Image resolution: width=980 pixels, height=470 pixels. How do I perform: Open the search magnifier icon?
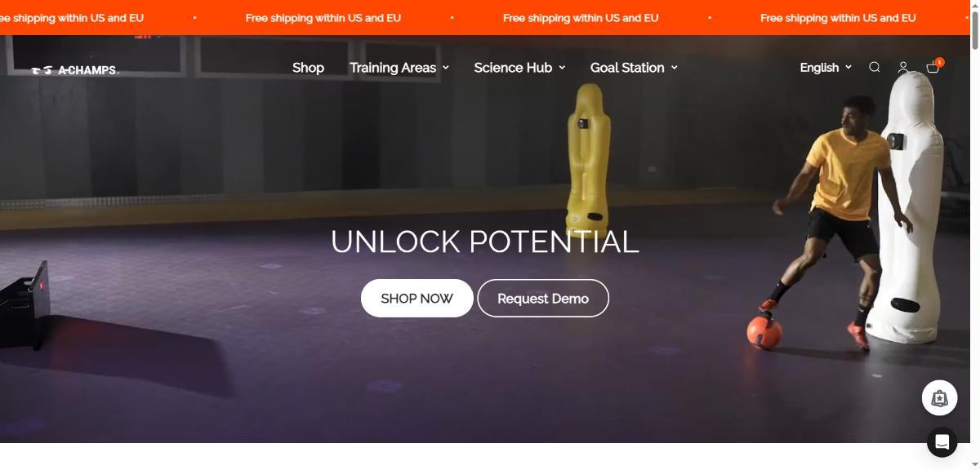point(875,68)
